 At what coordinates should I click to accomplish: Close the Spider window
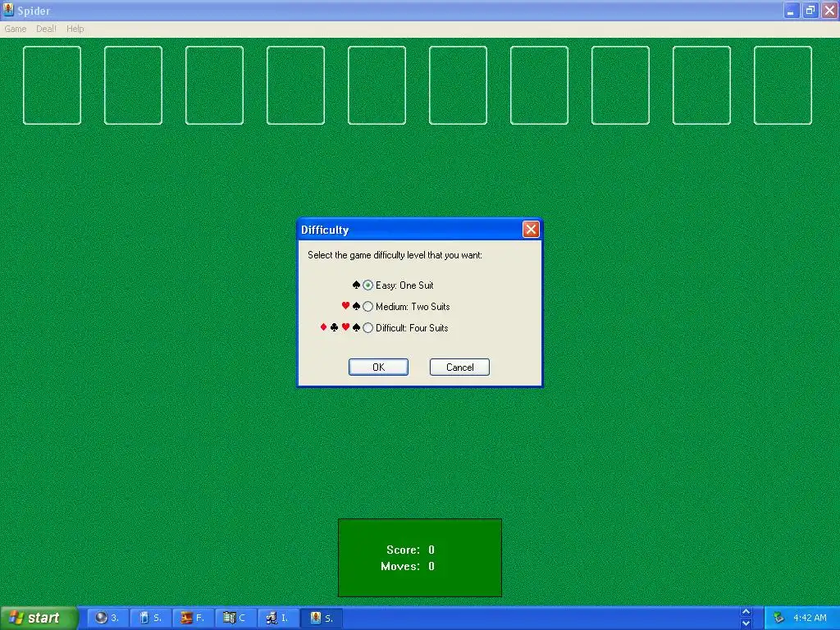coord(829,10)
